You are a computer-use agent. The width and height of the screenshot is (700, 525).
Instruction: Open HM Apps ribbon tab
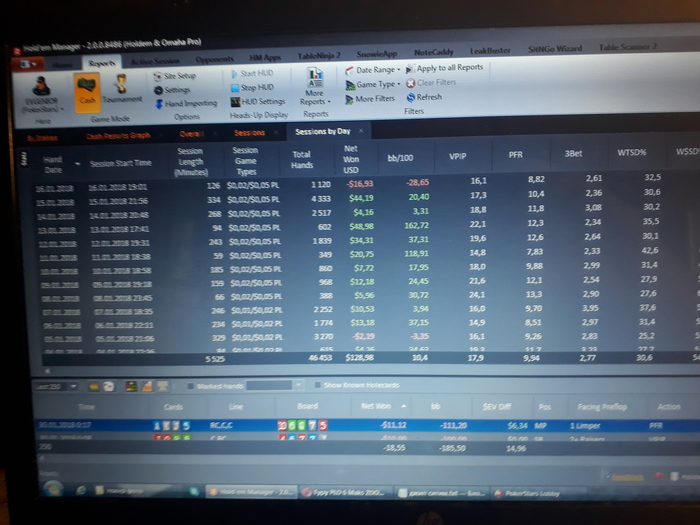click(x=265, y=58)
